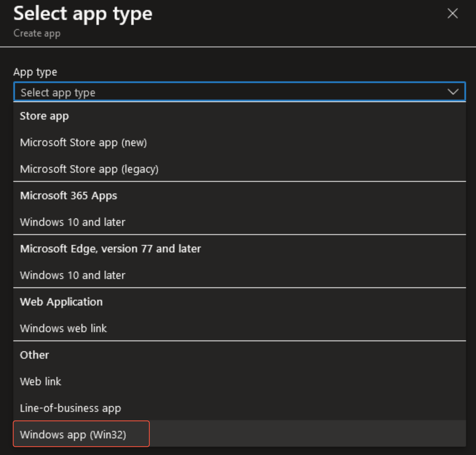Screen dimensions: 476x455
Task: Select Windows 10 and later under Microsoft Edge
Action: click(x=72, y=275)
